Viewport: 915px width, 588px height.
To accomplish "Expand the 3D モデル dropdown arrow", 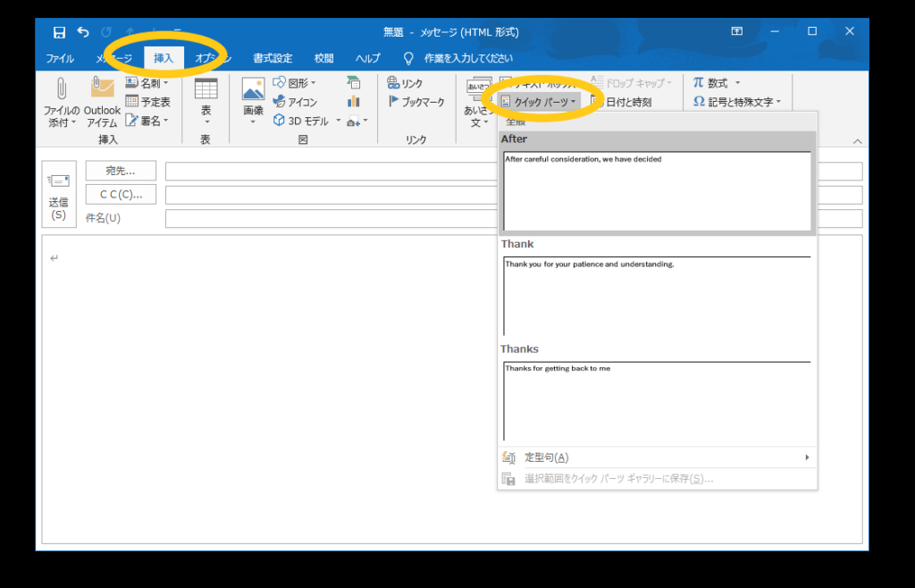I will (x=338, y=121).
